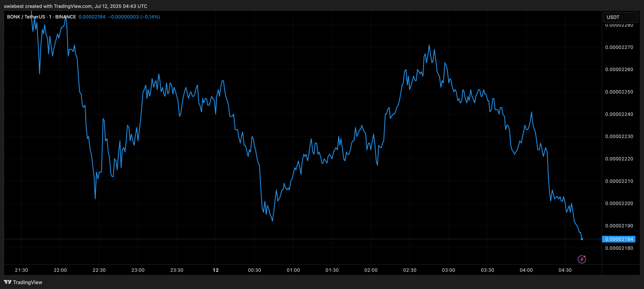This screenshot has width=644, height=289.
Task: Click the 04:00 time axis label
Action: 526,270
